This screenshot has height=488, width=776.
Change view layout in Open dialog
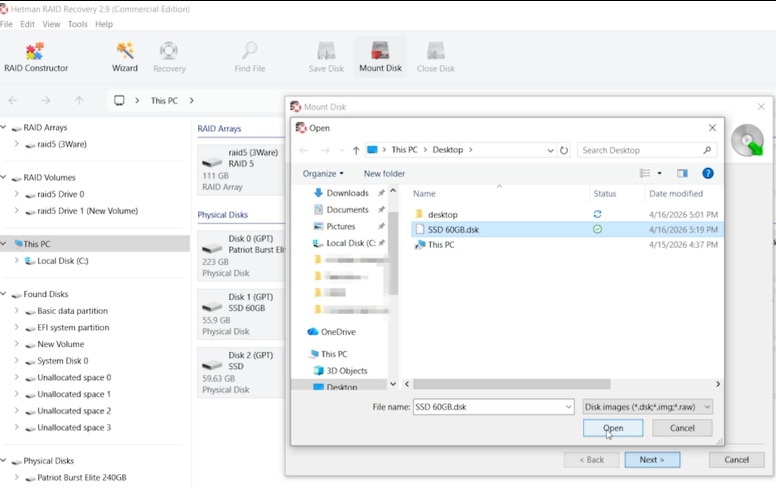[645, 173]
